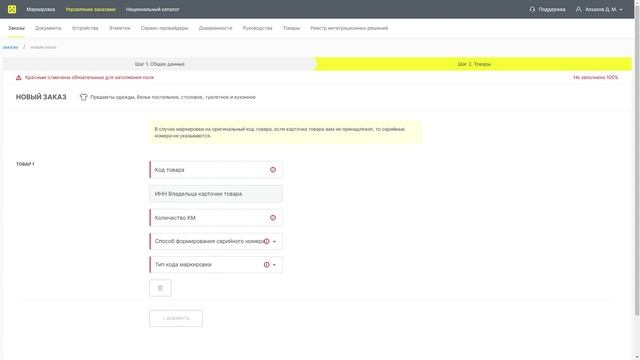Click the t-shirt product category icon
Screen dimensions: 640x360
(x=84, y=97)
